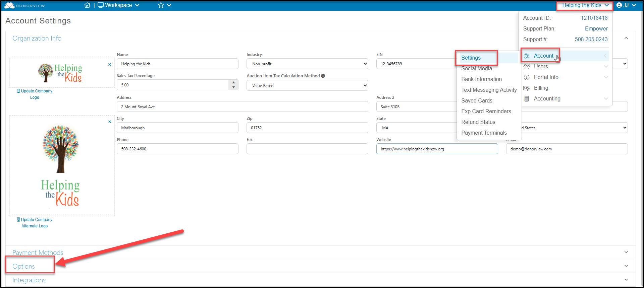This screenshot has height=288, width=644.
Task: Open Text Messaging Activity
Action: coord(489,90)
